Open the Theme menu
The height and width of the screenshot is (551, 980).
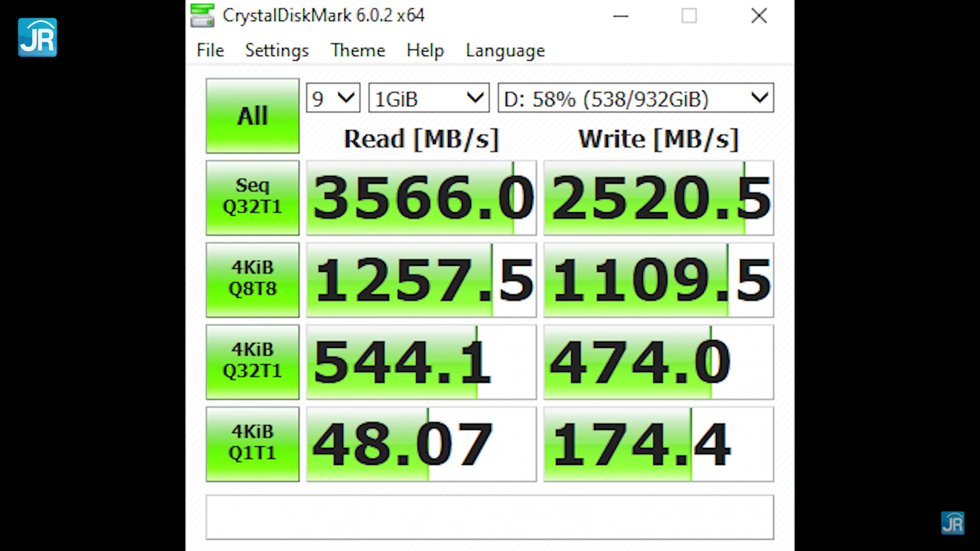(357, 51)
